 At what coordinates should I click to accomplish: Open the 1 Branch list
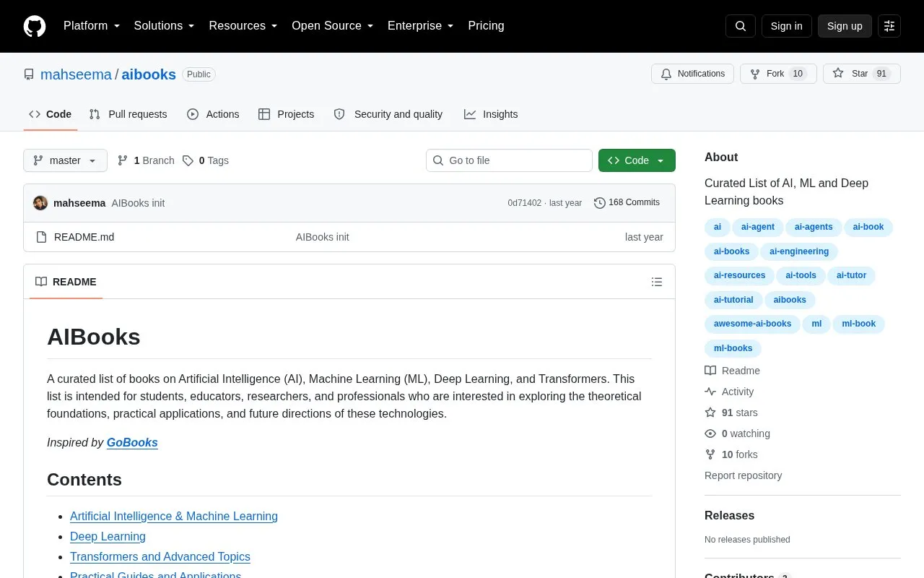point(146,160)
